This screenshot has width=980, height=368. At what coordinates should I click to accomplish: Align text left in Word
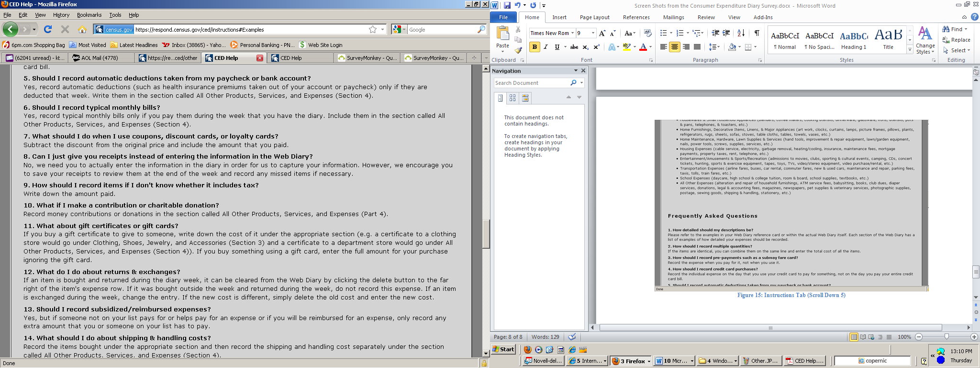point(663,47)
